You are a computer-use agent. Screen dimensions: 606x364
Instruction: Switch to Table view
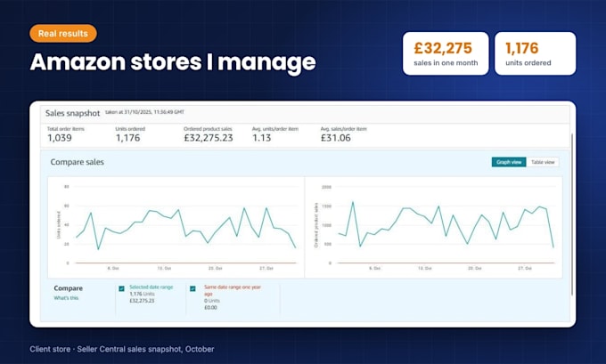(x=543, y=162)
